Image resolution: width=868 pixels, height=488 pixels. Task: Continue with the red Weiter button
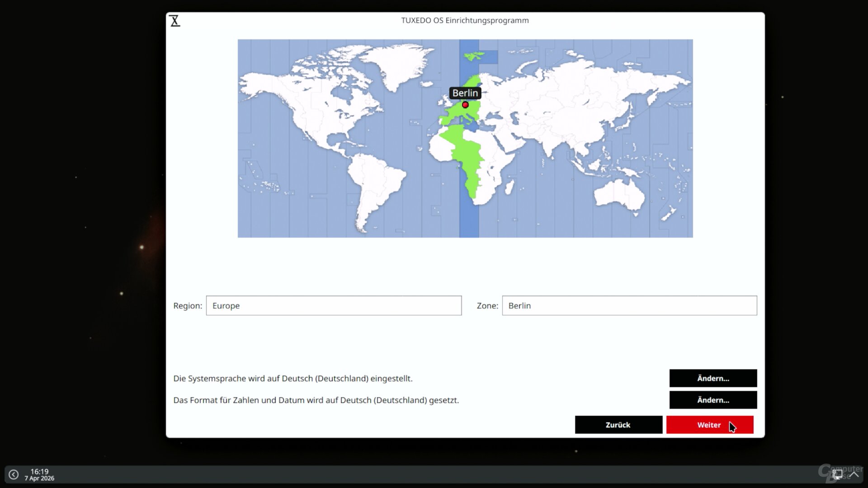[x=710, y=425]
